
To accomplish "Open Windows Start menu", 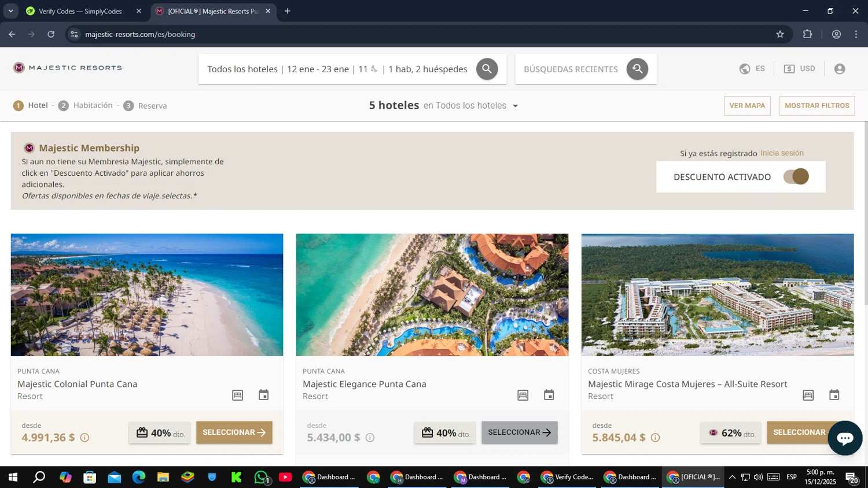I will 13,477.
